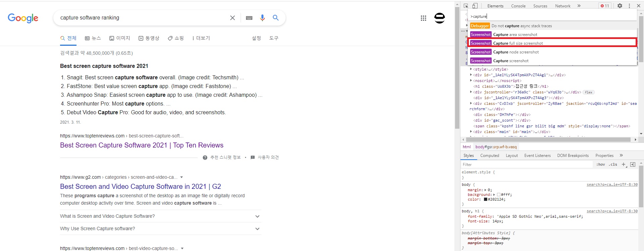Clear the search box with the X icon

tap(232, 18)
